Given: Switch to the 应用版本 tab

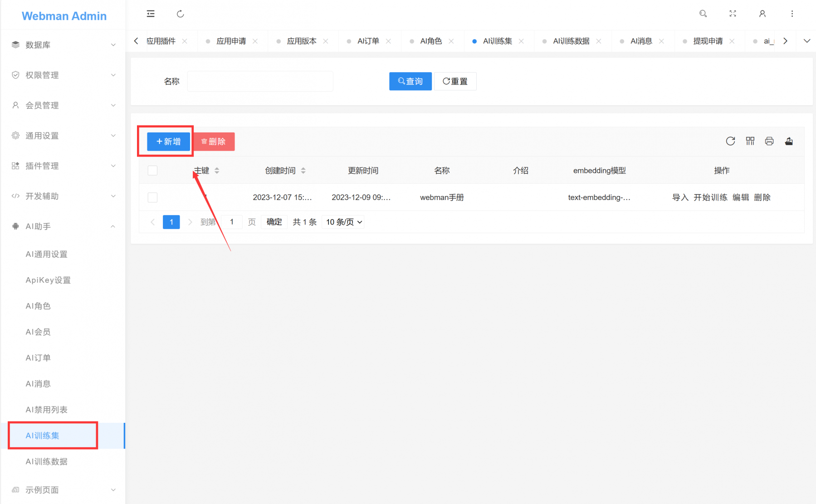Looking at the screenshot, I should pyautogui.click(x=302, y=41).
